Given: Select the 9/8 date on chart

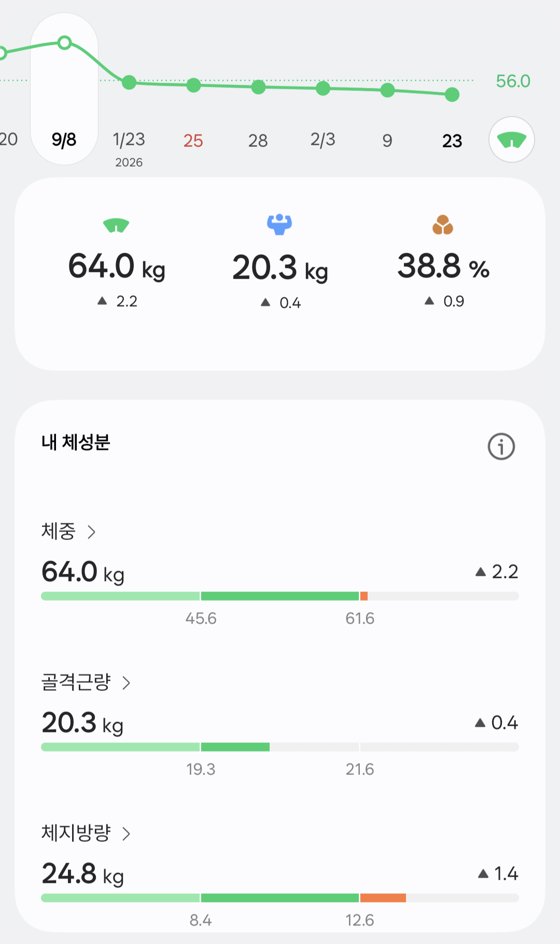Looking at the screenshot, I should pos(64,140).
